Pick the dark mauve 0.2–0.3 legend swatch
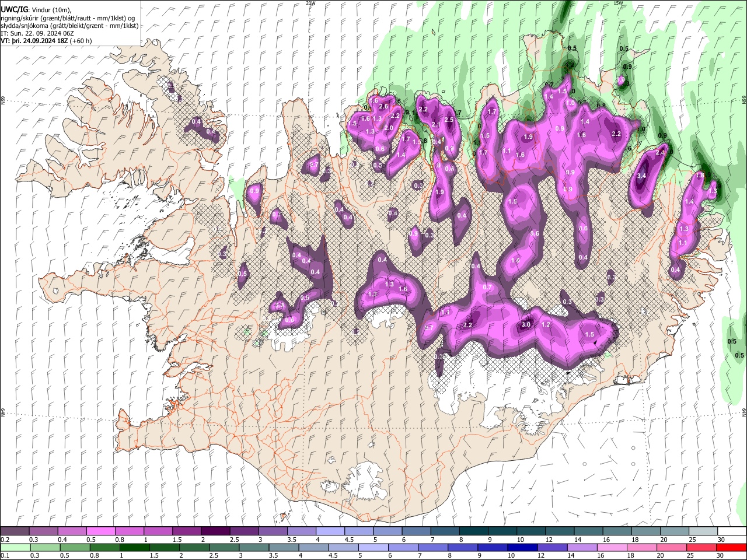747x560 pixels. click(x=15, y=531)
